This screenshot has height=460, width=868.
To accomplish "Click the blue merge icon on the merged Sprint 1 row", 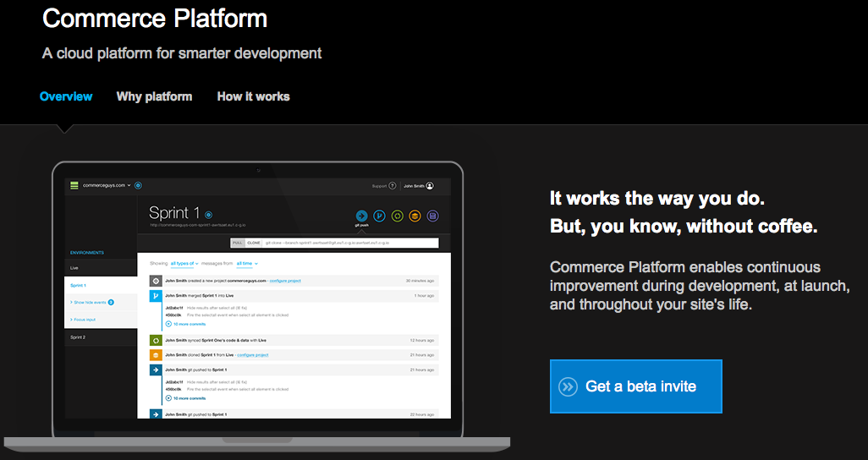I will click(156, 296).
